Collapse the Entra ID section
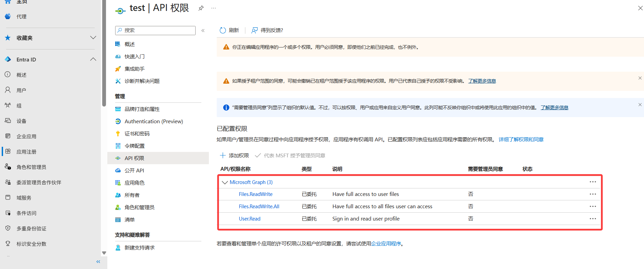644x269 pixels. pos(93,59)
